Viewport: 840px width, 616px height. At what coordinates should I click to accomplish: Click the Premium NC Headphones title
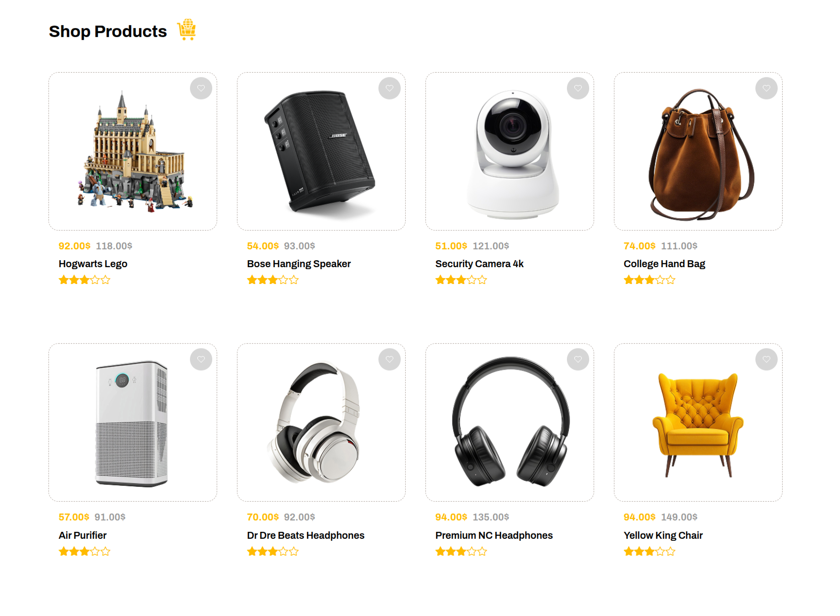pyautogui.click(x=494, y=535)
